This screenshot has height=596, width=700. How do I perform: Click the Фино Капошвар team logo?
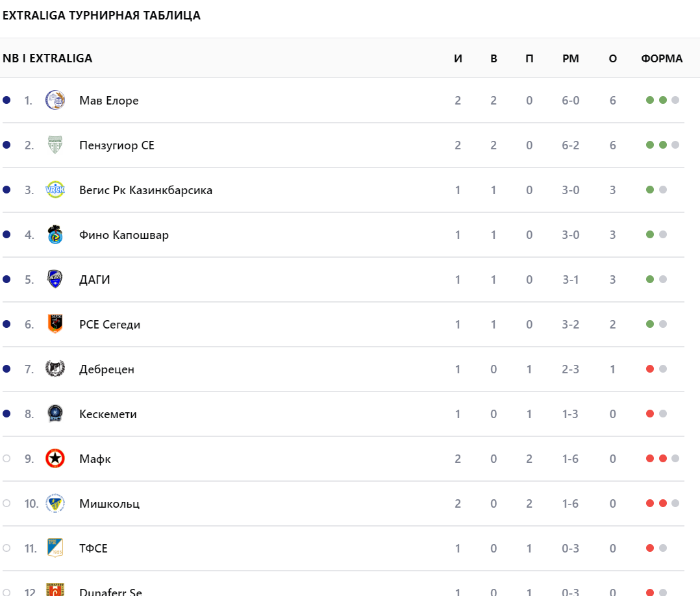tap(55, 234)
